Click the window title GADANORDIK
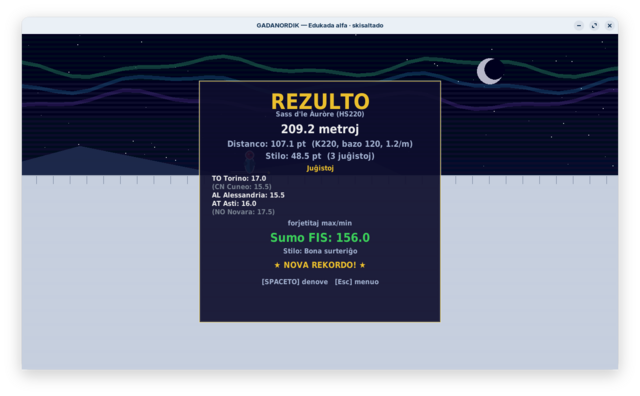 tap(320, 25)
